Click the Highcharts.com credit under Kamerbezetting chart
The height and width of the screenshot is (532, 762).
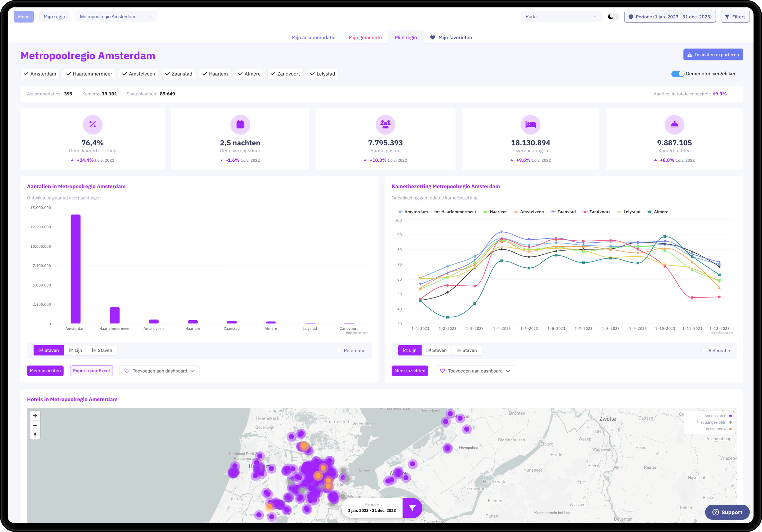coord(721,332)
